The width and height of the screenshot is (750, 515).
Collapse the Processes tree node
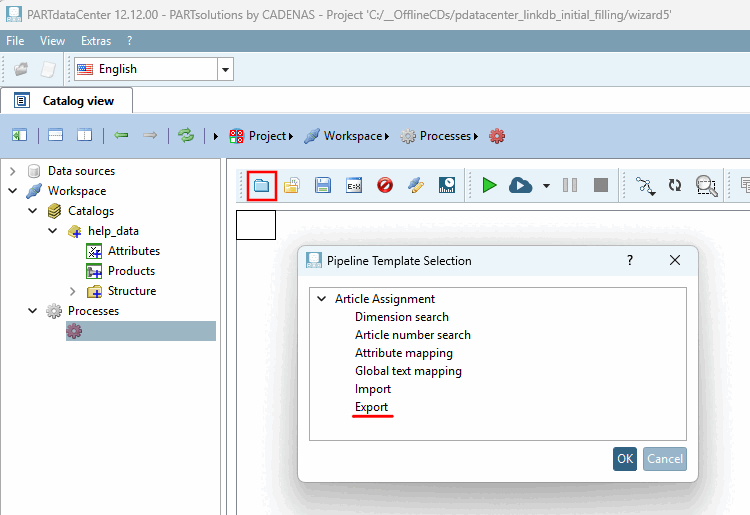(x=33, y=311)
